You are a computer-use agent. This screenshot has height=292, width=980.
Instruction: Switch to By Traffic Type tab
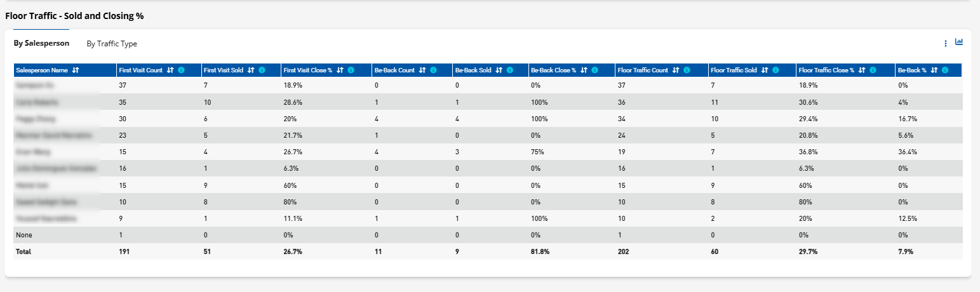[112, 44]
